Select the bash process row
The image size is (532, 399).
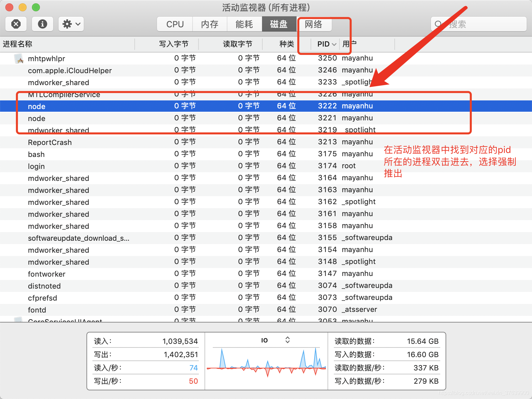[266, 154]
